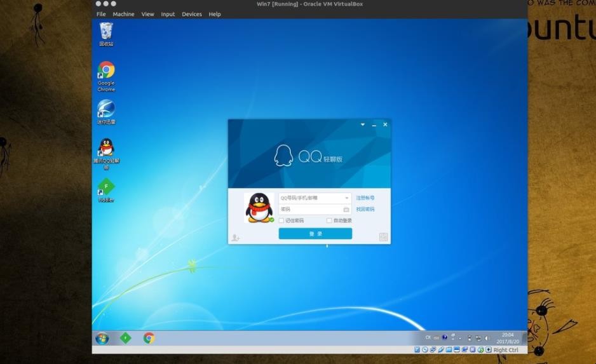Open QR code login in QQ dialog
Viewport: 596px width, 364px height.
coord(384,237)
